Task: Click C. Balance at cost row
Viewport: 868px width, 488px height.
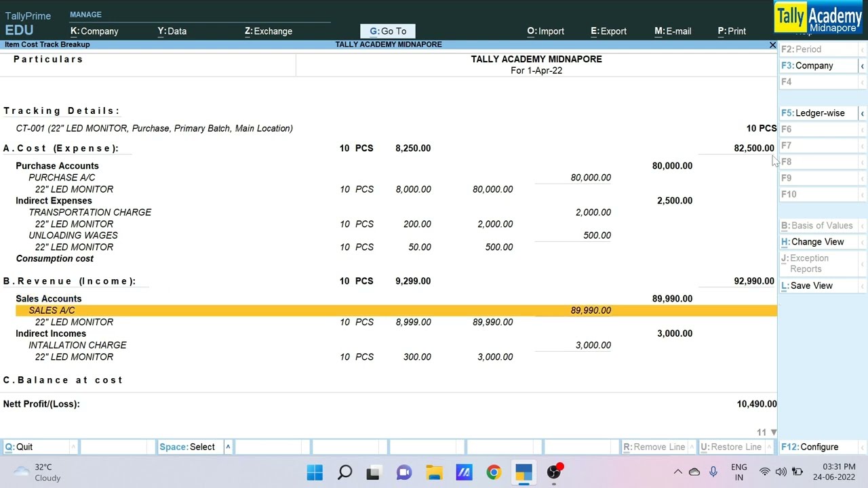Action: click(63, 380)
